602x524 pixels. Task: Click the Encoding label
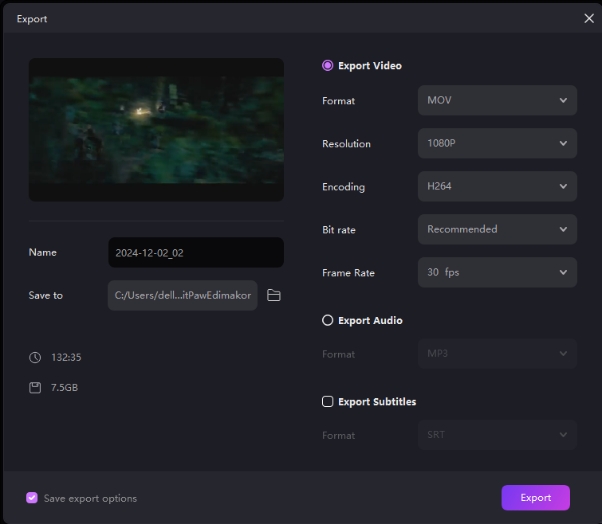click(x=343, y=187)
